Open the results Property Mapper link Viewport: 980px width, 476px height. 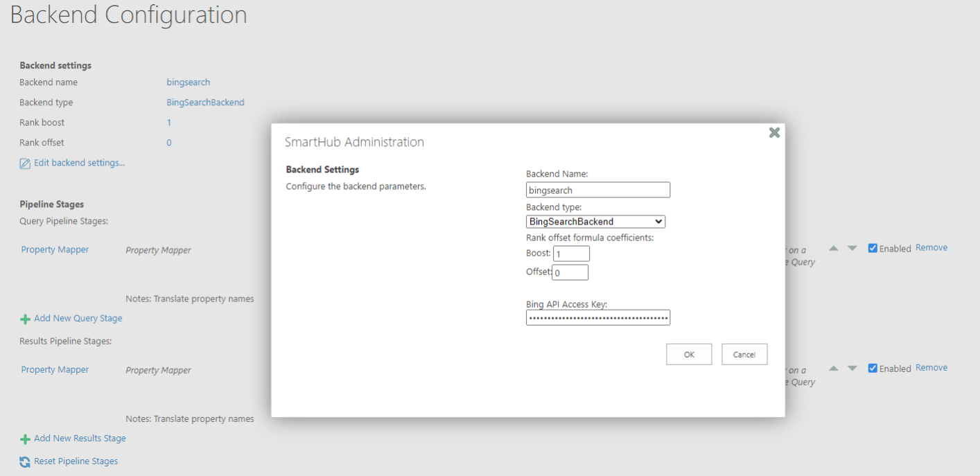[55, 369]
